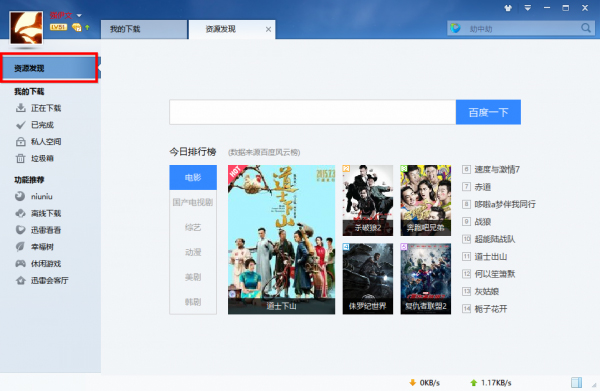Viewport: 600px width, 391px height.
Task: Click the 迅雷看看 play icon
Action: (20, 230)
